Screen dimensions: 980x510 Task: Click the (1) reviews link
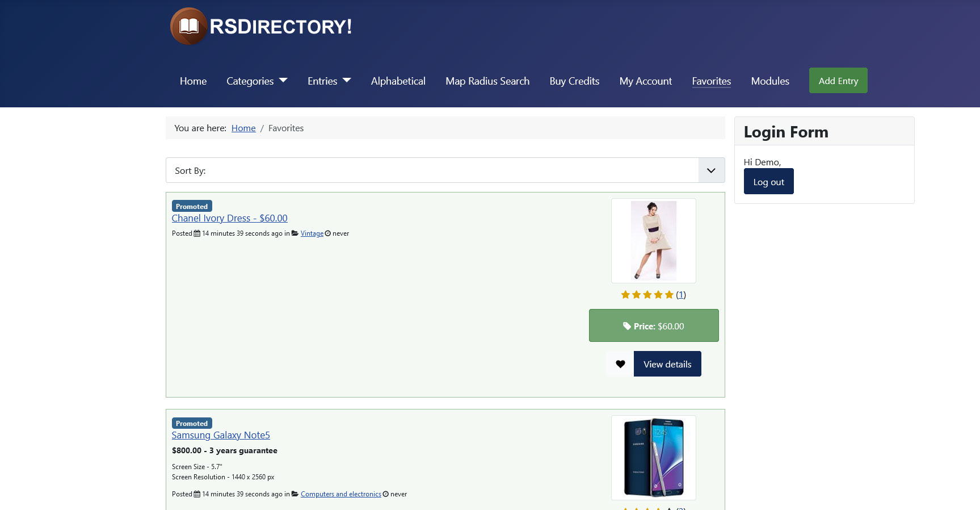[x=681, y=295]
